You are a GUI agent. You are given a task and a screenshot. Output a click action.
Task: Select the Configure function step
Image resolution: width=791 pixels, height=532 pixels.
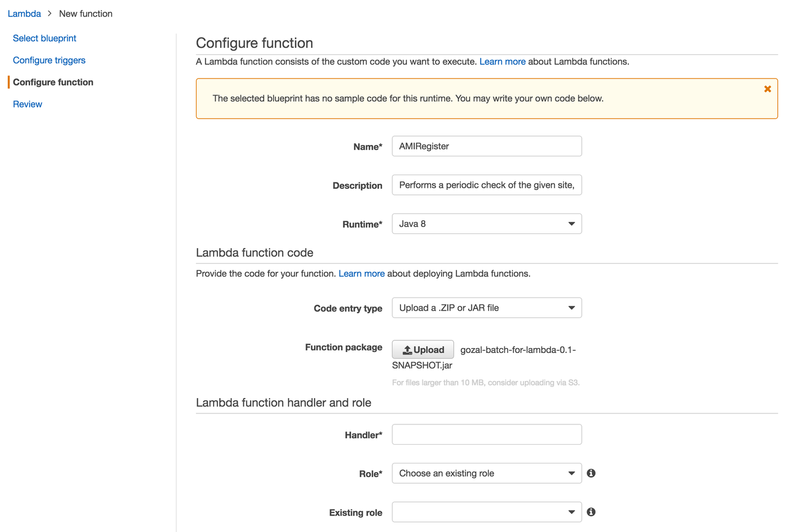[x=53, y=82]
